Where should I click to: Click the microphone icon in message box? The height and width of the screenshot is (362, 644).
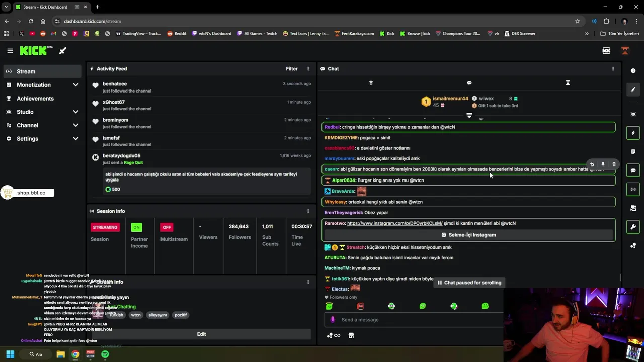(x=332, y=320)
